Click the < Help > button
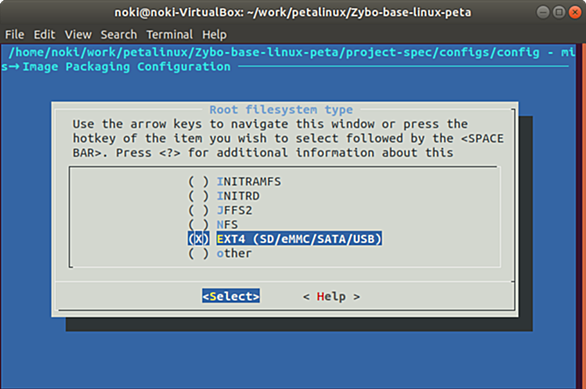The image size is (586, 389). 331,296
